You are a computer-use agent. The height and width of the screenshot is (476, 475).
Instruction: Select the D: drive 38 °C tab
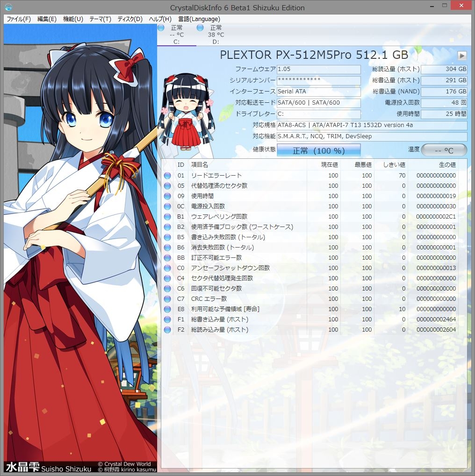[x=216, y=35]
